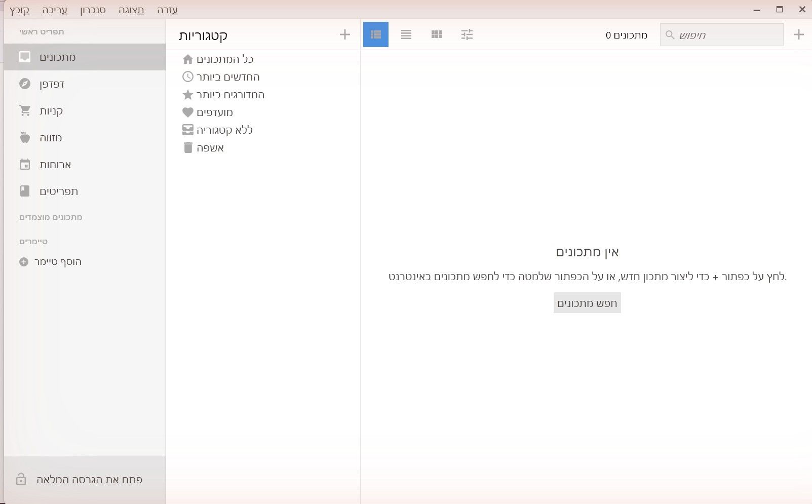Open the sort and filter options icon
This screenshot has width=812, height=504.
click(x=467, y=34)
